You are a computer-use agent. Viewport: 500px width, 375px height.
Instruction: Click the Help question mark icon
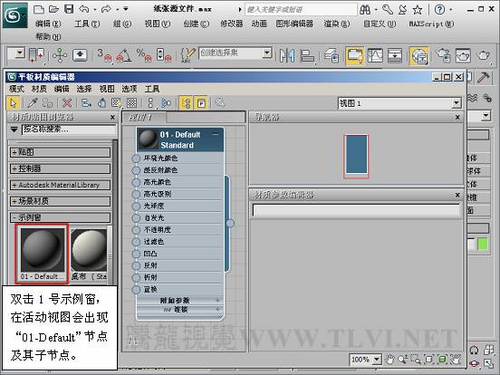click(x=440, y=10)
